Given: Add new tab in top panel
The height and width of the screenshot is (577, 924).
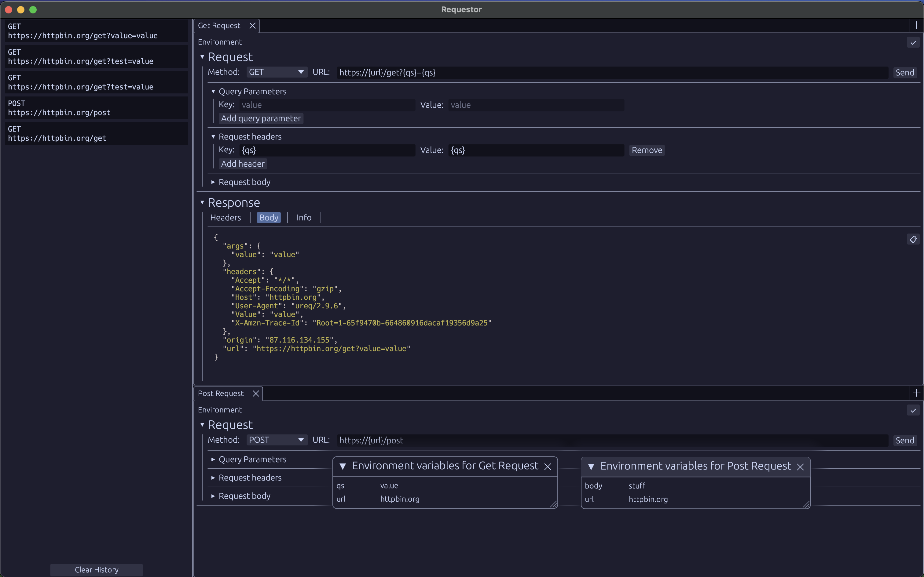Looking at the screenshot, I should click(x=916, y=25).
